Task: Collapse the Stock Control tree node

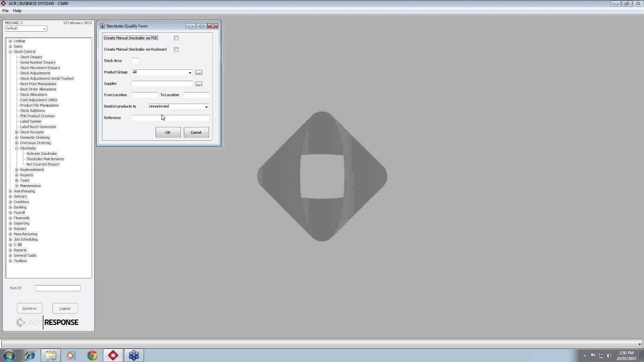Action: coord(10,52)
